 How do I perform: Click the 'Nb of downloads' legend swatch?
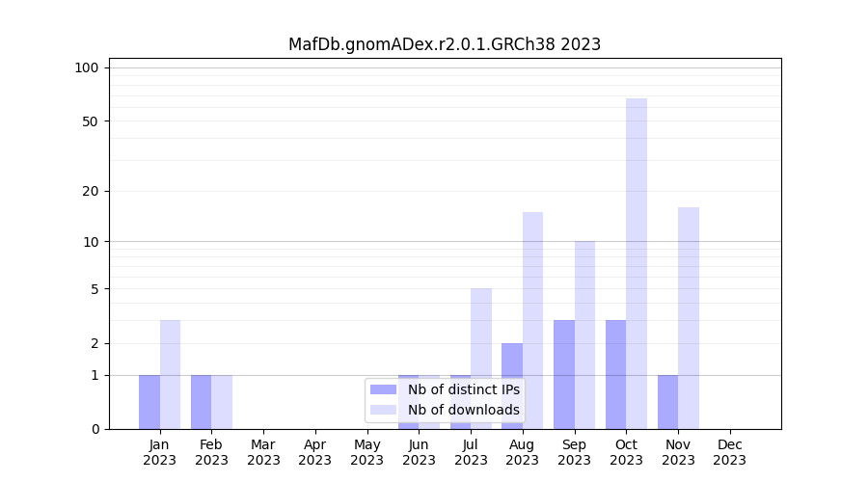coord(383,410)
